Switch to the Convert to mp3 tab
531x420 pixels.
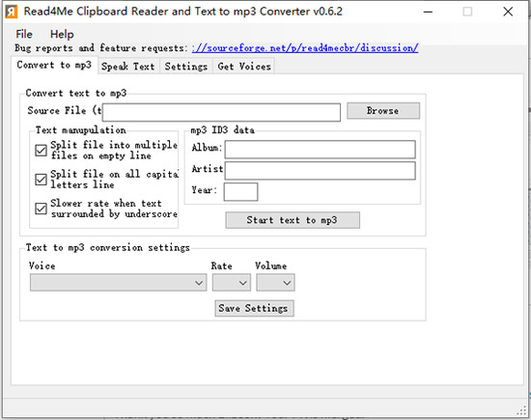click(x=54, y=65)
